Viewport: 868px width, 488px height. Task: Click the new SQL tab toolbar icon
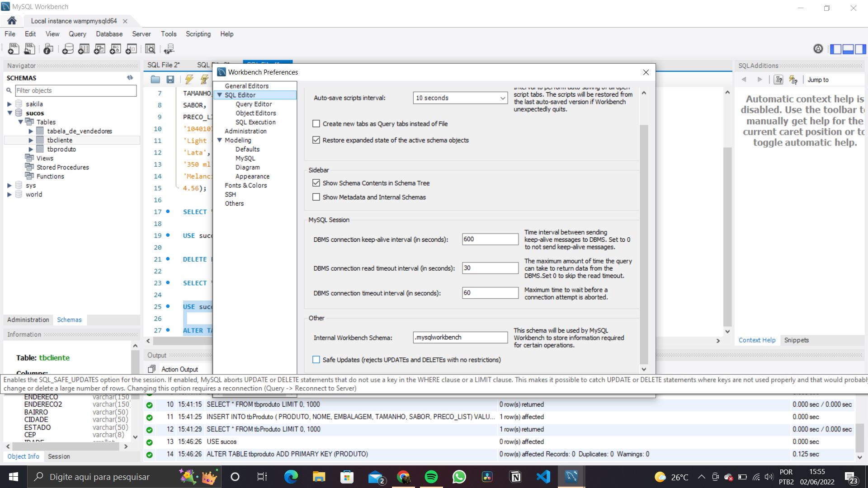click(14, 49)
